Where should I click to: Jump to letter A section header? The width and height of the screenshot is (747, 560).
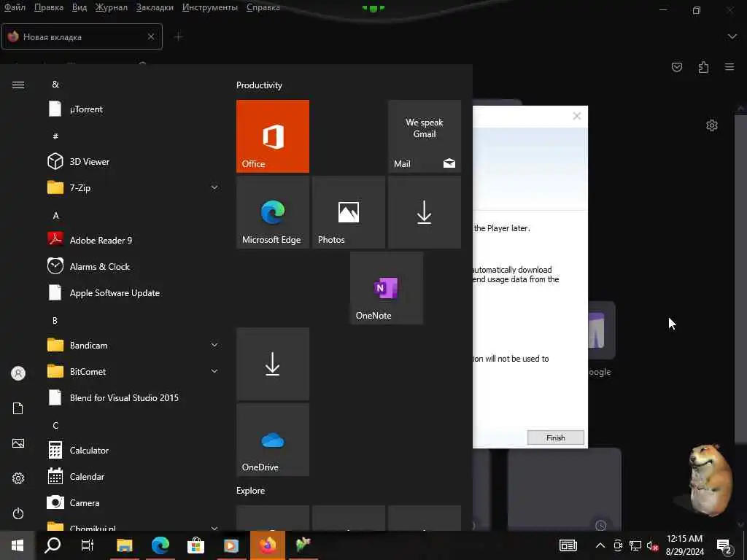[x=55, y=216]
